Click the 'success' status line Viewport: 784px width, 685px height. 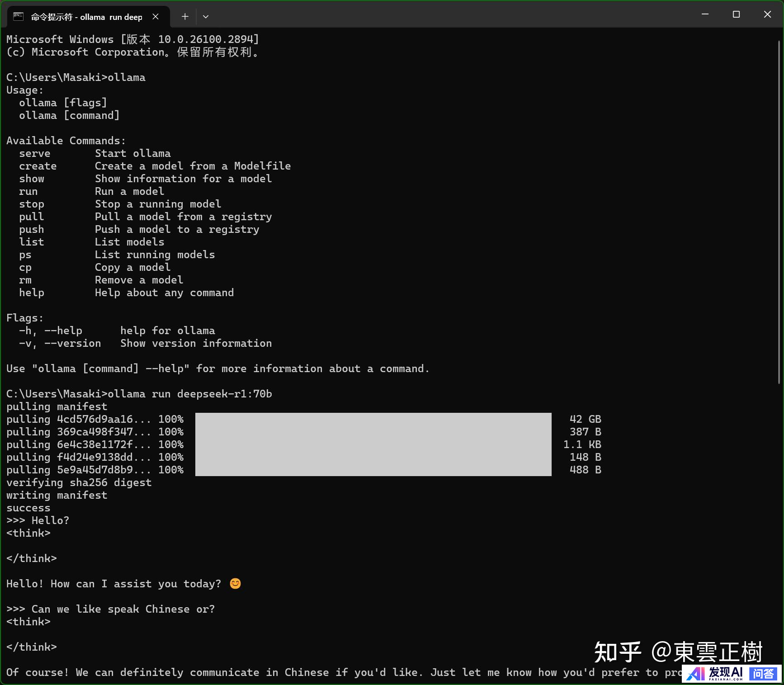(28, 508)
